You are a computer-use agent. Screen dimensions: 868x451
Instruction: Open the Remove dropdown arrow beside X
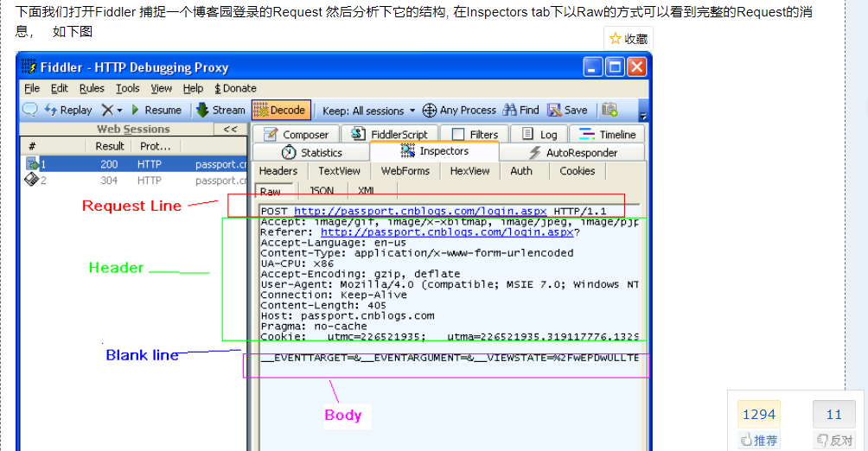click(x=119, y=111)
